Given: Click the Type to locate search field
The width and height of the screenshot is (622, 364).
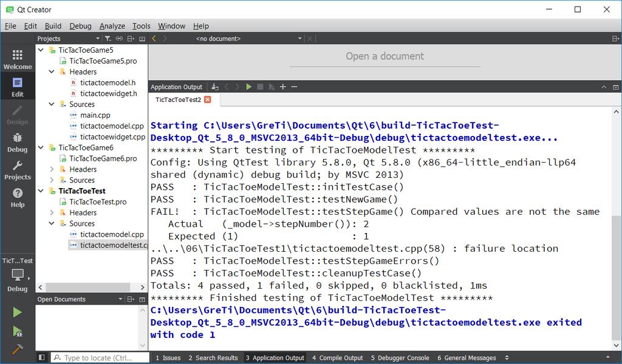Looking at the screenshot, I should point(100,358).
